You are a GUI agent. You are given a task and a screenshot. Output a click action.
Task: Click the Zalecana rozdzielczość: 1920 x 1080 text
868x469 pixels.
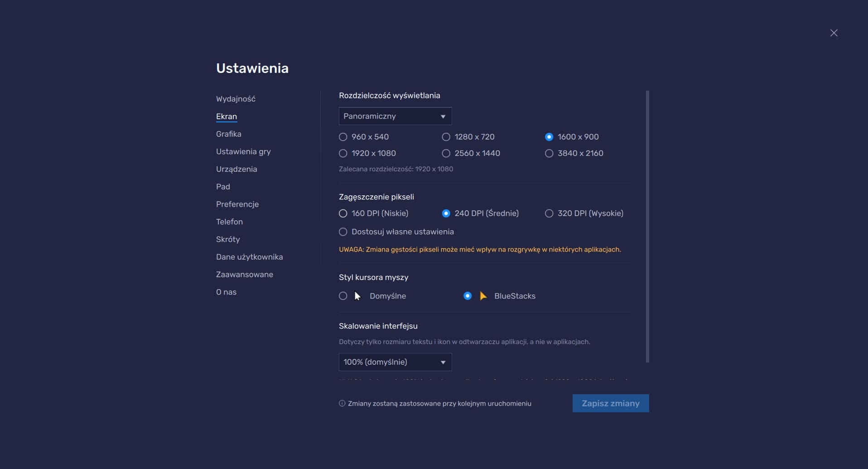click(396, 169)
